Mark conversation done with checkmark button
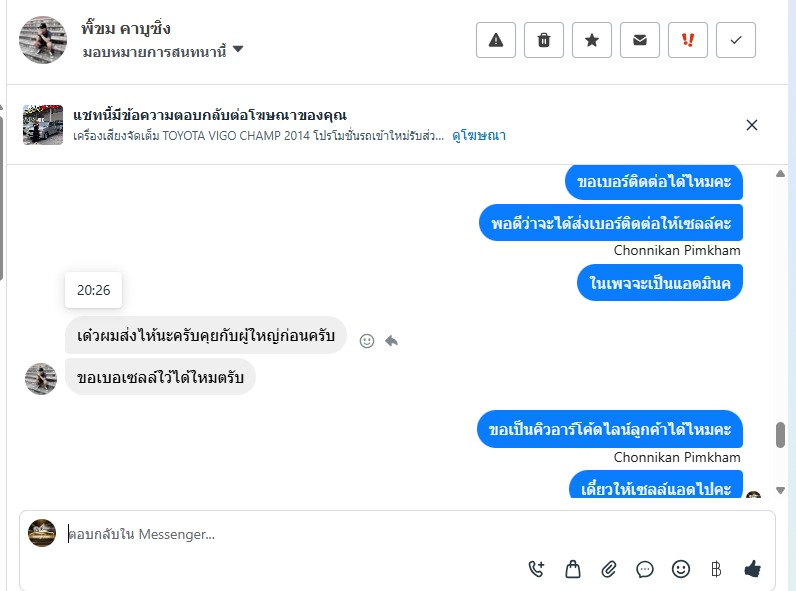 tap(736, 40)
